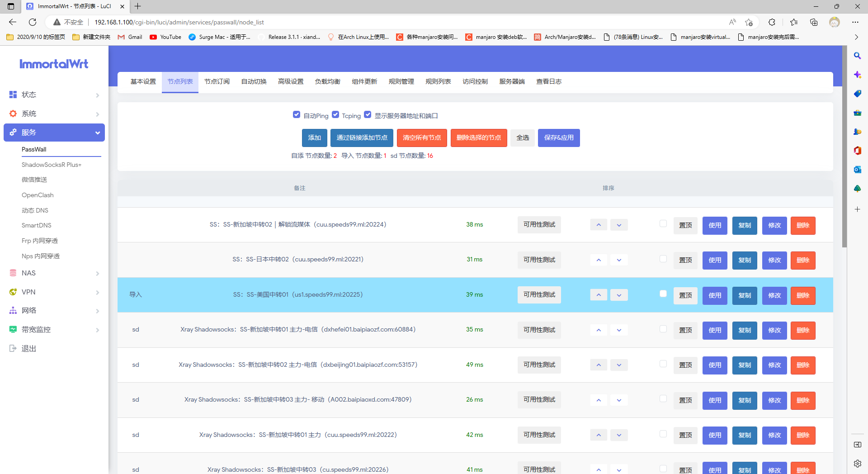Screen dimensions: 868x474
Task: Click 清空所有节点 button
Action: (x=422, y=138)
